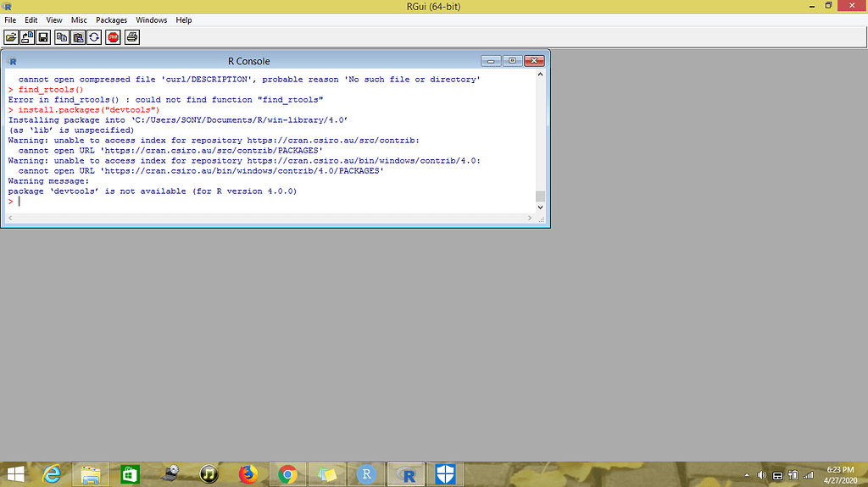Click the R Console vertical scrollbar thumb
This screenshot has height=487, width=868.
coord(540,196)
